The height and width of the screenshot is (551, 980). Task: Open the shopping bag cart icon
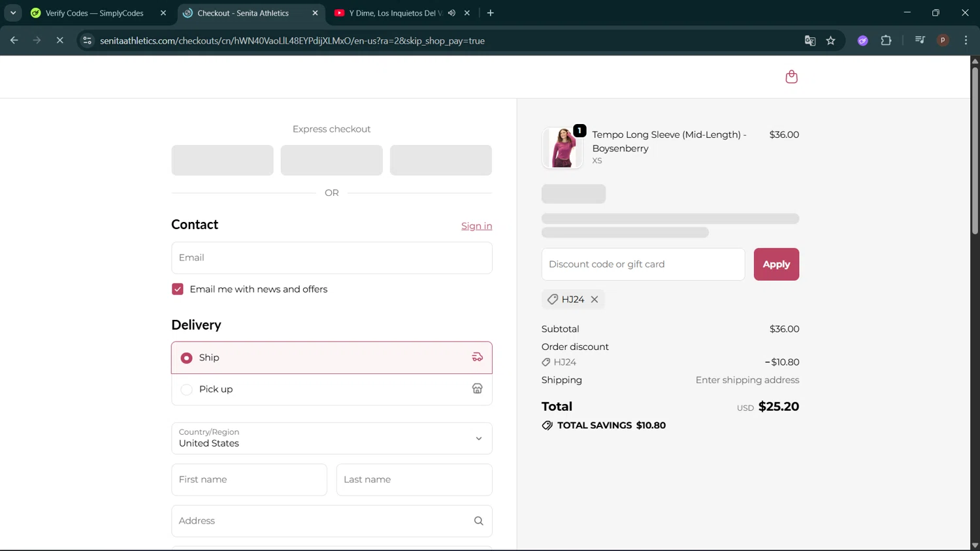[791, 77]
